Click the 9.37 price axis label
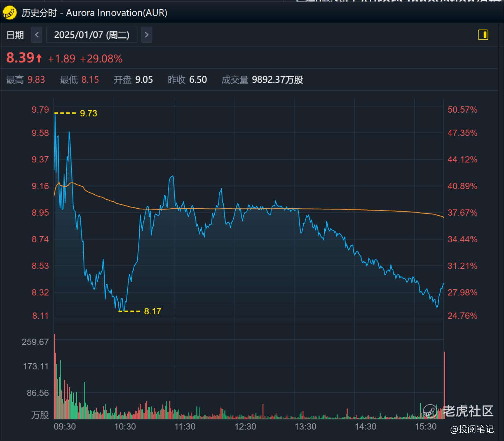This screenshot has height=441, width=504. point(40,160)
